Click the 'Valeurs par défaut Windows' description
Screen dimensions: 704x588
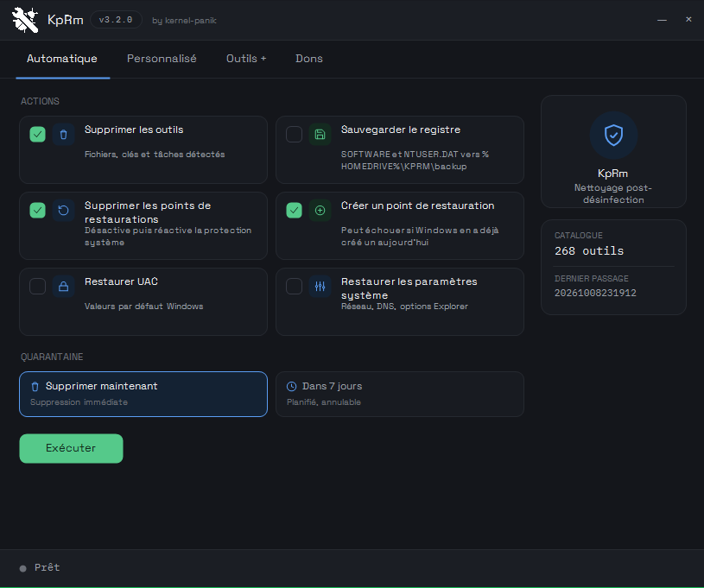[143, 307]
